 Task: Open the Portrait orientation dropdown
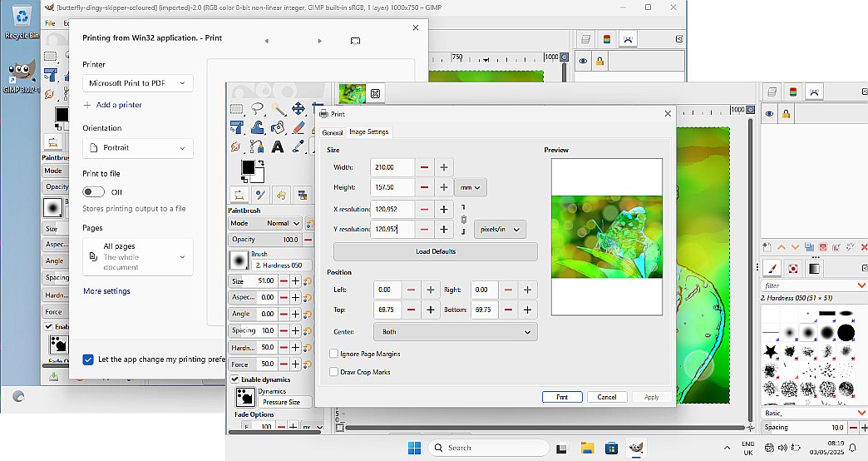coord(138,148)
